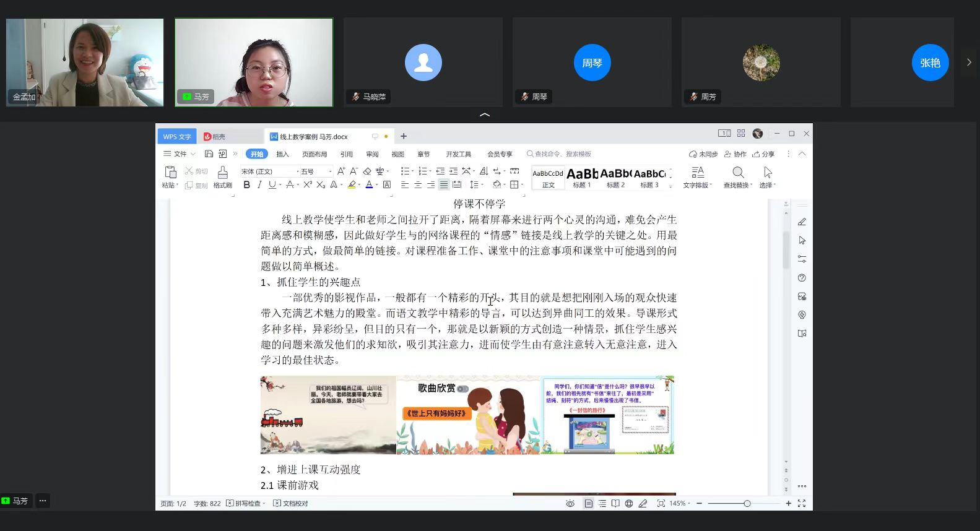The image size is (980, 531).
Task: Open the 页面布局 (Page Layout) tab
Action: pyautogui.click(x=314, y=154)
